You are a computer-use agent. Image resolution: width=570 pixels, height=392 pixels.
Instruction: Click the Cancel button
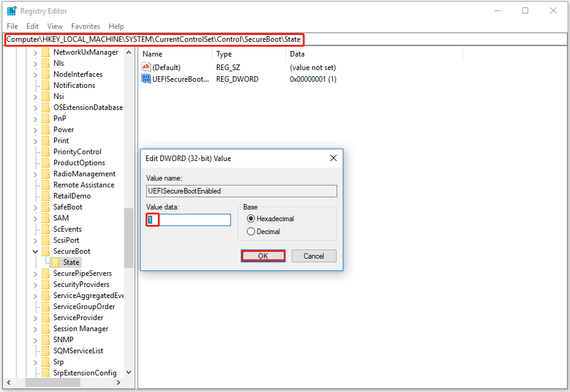click(x=314, y=256)
